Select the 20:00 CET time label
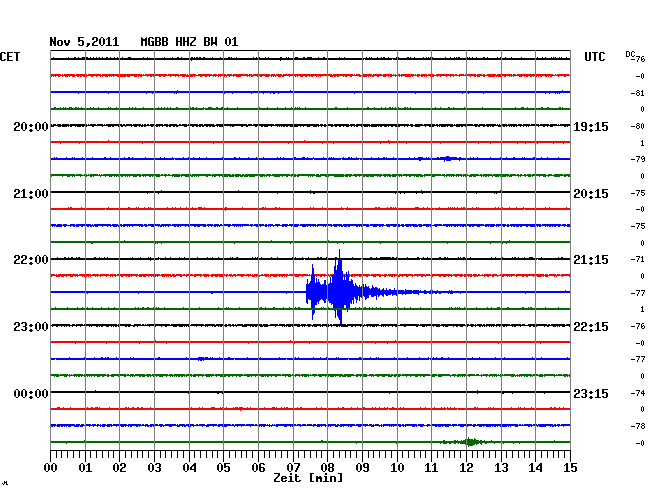Viewport: 650px width, 494px height. 31,126
